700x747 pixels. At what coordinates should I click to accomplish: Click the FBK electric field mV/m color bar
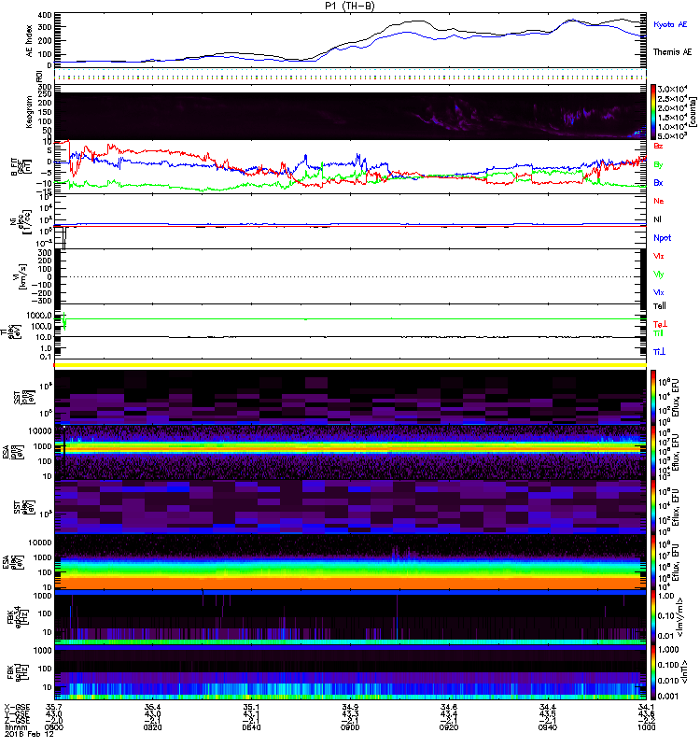(x=653, y=617)
